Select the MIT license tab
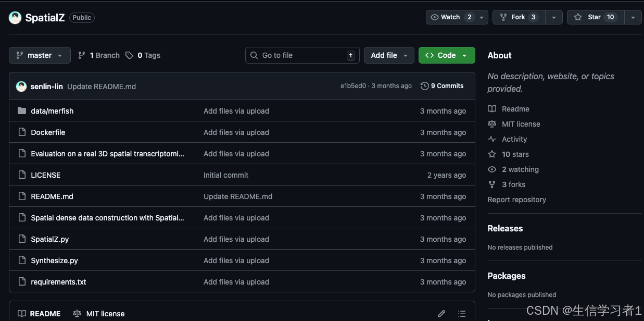The height and width of the screenshot is (321, 644). (99, 314)
